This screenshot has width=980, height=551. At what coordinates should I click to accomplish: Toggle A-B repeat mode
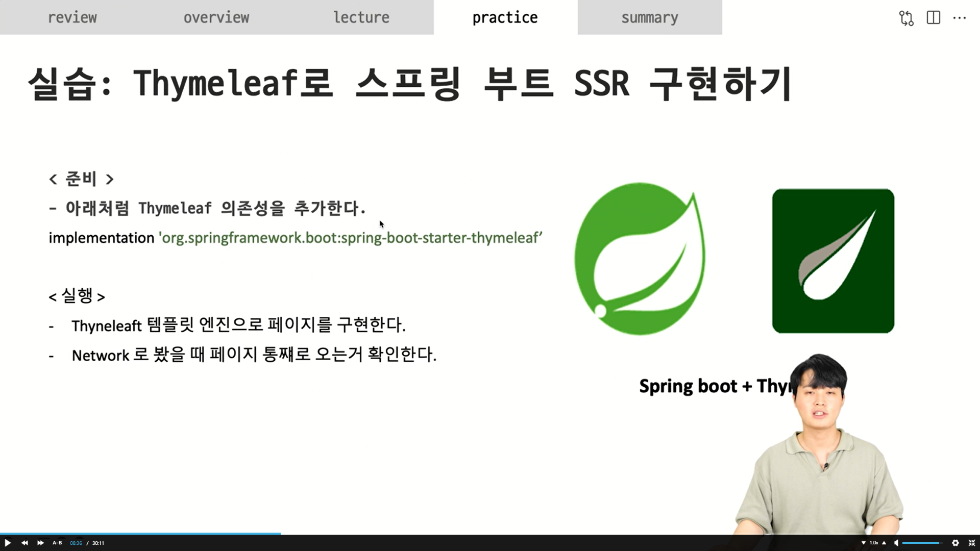click(57, 543)
